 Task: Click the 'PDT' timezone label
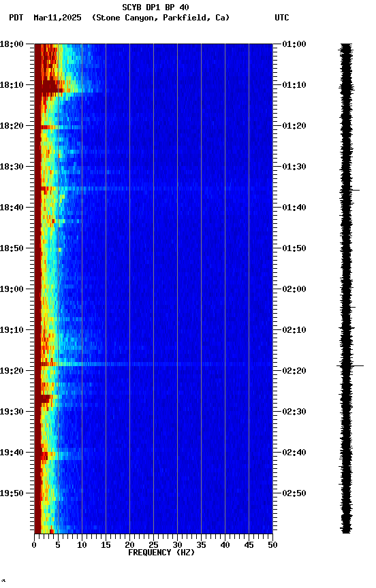tap(16, 18)
